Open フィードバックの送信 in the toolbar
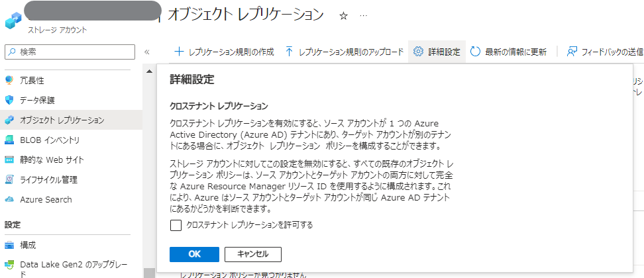Viewport: 644px width, 278px height. 604,52
